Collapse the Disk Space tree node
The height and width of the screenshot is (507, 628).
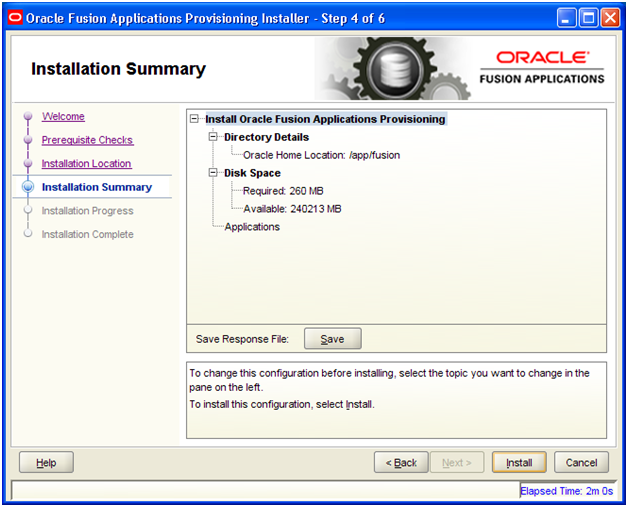point(213,173)
